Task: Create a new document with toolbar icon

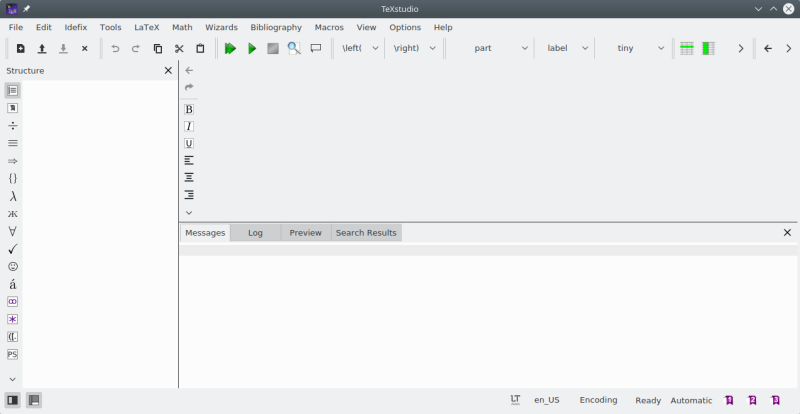Action: coord(20,48)
